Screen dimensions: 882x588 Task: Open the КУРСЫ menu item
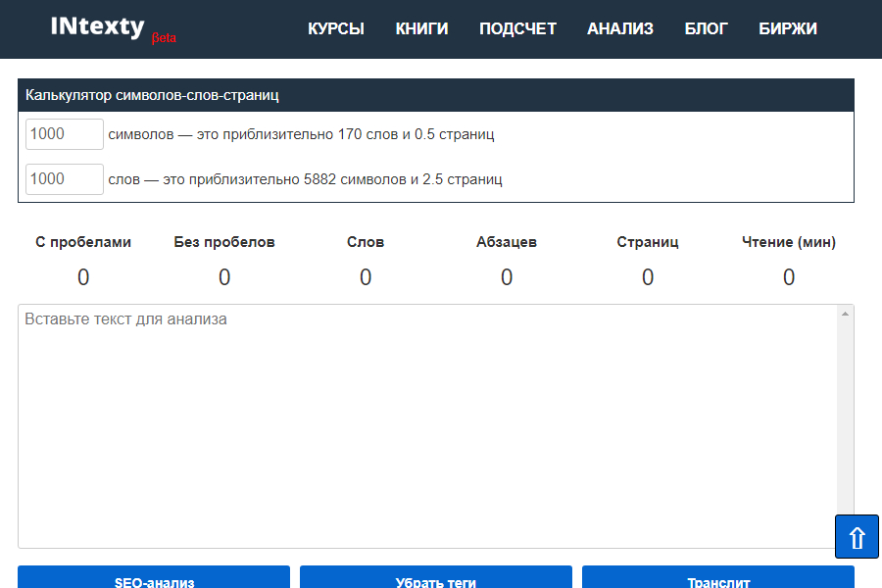(x=336, y=29)
